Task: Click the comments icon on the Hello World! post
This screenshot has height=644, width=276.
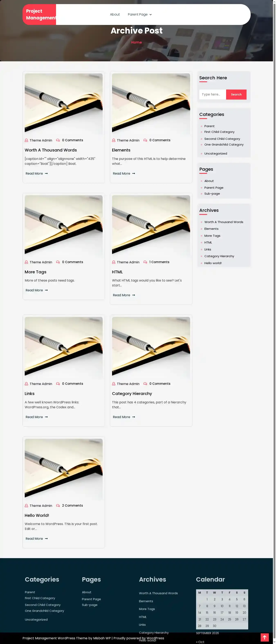Action: pos(58,506)
